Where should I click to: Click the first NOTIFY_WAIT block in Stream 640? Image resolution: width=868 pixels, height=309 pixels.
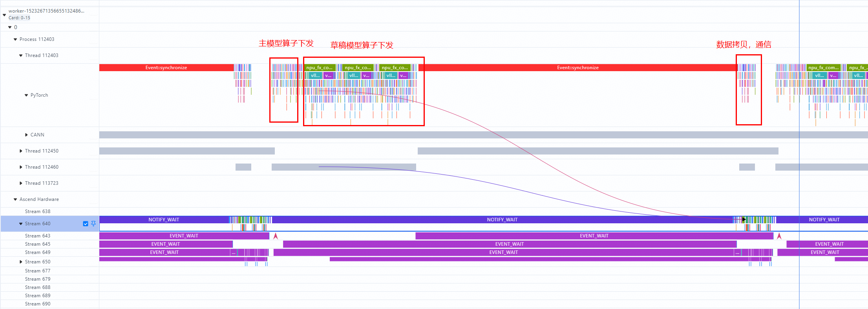[x=164, y=220]
